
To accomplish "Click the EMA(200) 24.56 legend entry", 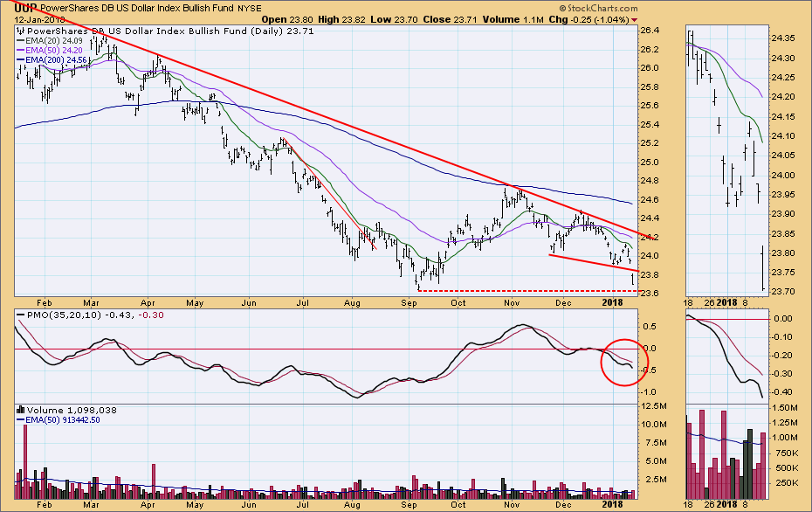I will coord(52,59).
